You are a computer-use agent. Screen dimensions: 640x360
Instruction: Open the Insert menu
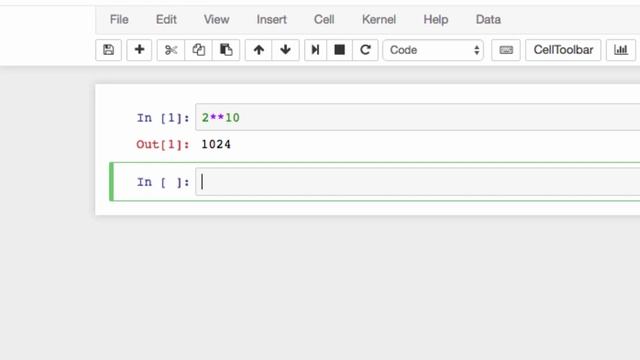pyautogui.click(x=271, y=19)
